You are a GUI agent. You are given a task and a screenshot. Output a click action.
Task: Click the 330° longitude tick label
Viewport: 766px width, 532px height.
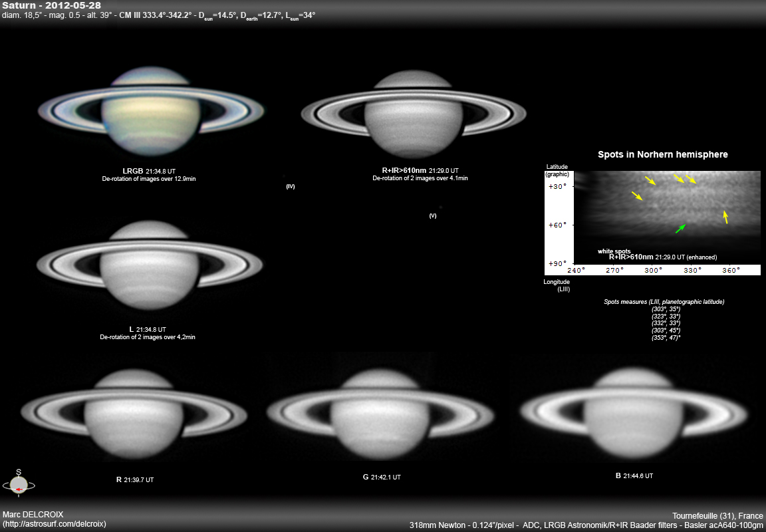click(x=692, y=270)
